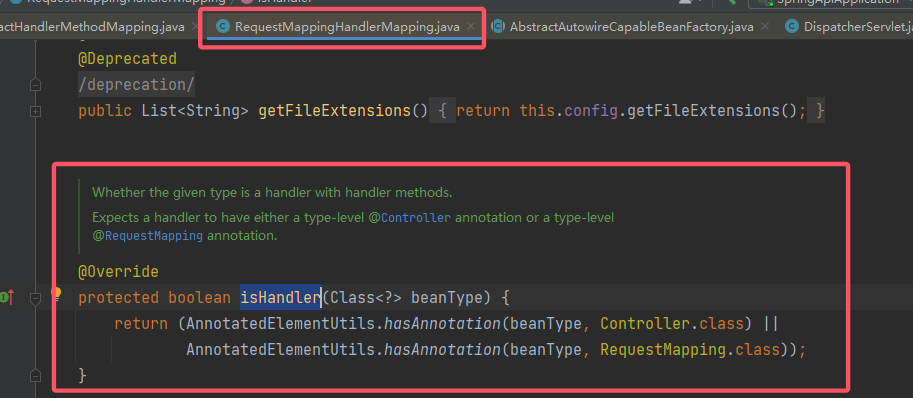Click the class icon on DispatcherServlet.java tab

[x=791, y=26]
